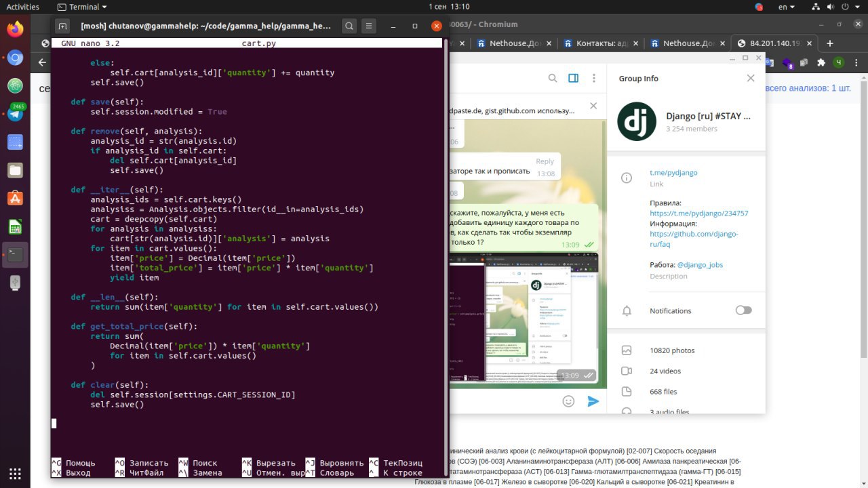Toggle the Notifications switch

tap(743, 310)
